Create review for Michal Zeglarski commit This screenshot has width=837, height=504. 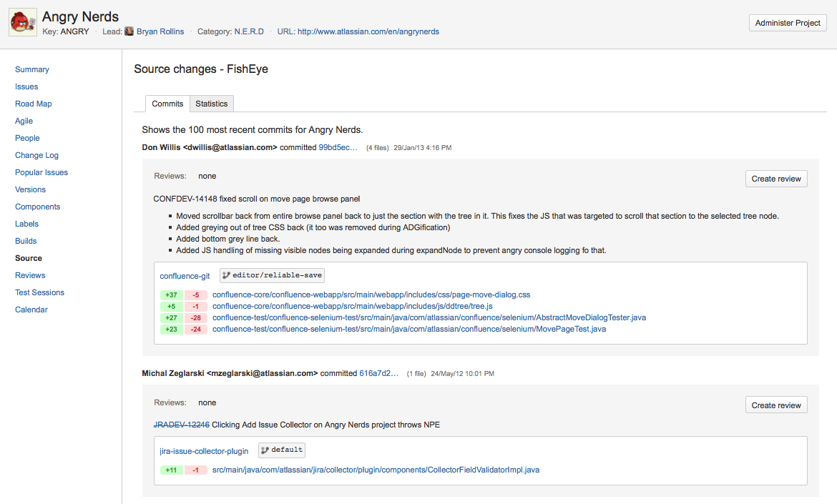coord(775,405)
